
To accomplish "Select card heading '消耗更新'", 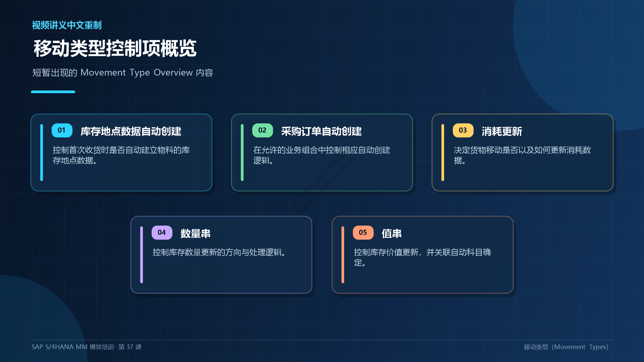I will coord(502,131).
